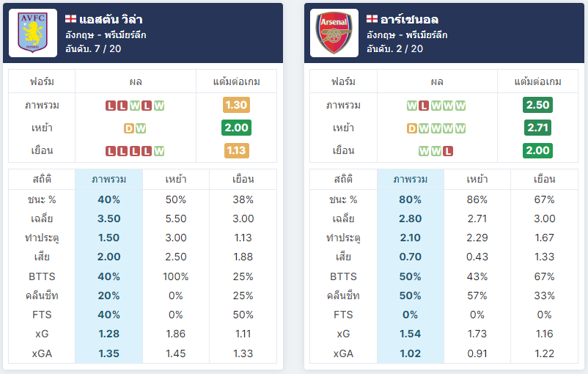The image size is (588, 374).
Task: Click Arsenal's 2.71 home points-per-game badge
Action: (537, 128)
